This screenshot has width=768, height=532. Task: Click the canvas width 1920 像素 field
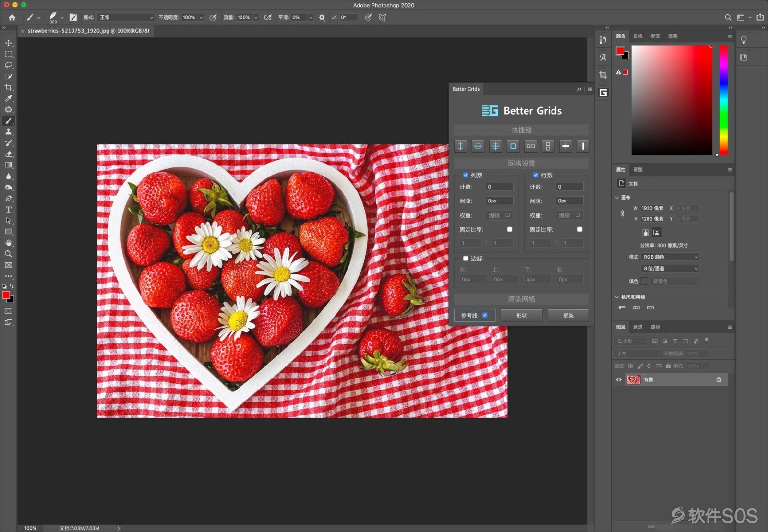(x=653, y=208)
